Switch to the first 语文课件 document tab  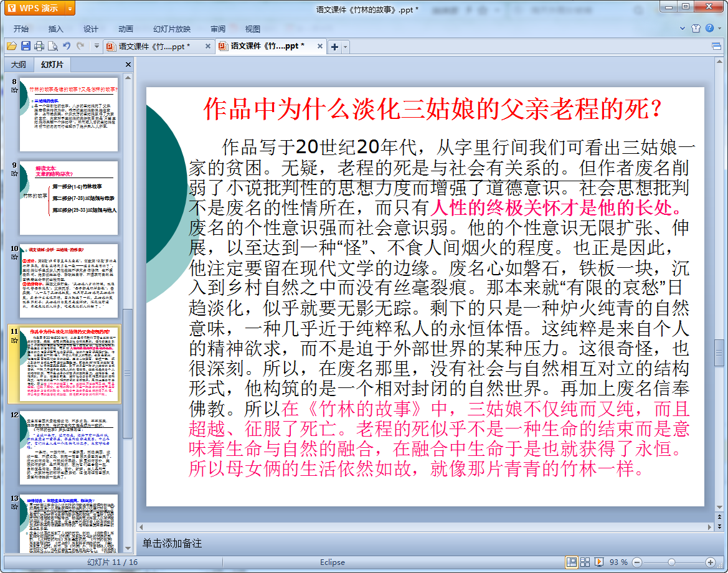point(153,47)
